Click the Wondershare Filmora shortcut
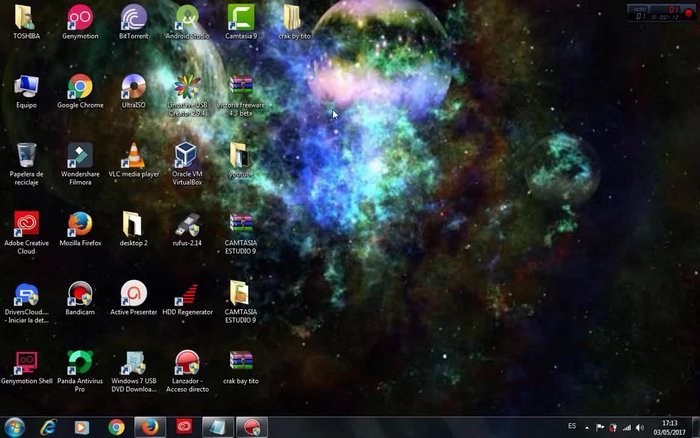The width and height of the screenshot is (700, 438). click(80, 156)
